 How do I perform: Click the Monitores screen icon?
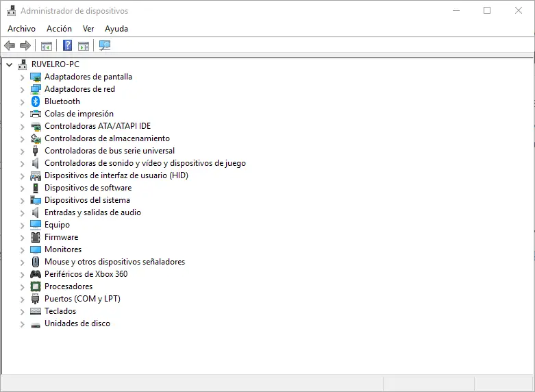click(36, 249)
